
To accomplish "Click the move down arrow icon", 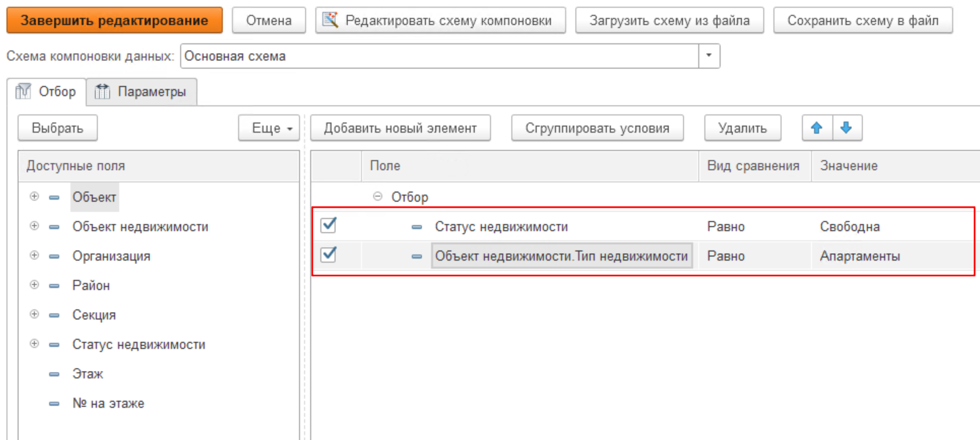I will pyautogui.click(x=847, y=128).
